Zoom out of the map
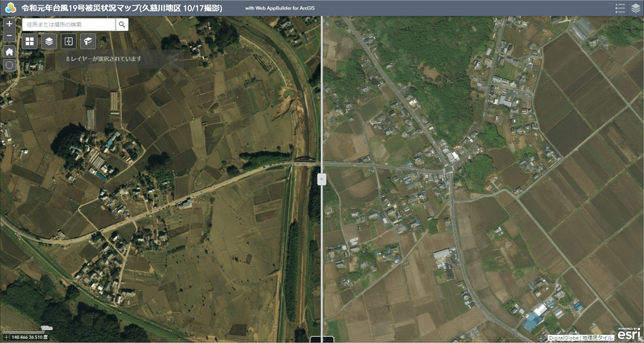Viewport: 644px width, 343px height. [9, 36]
